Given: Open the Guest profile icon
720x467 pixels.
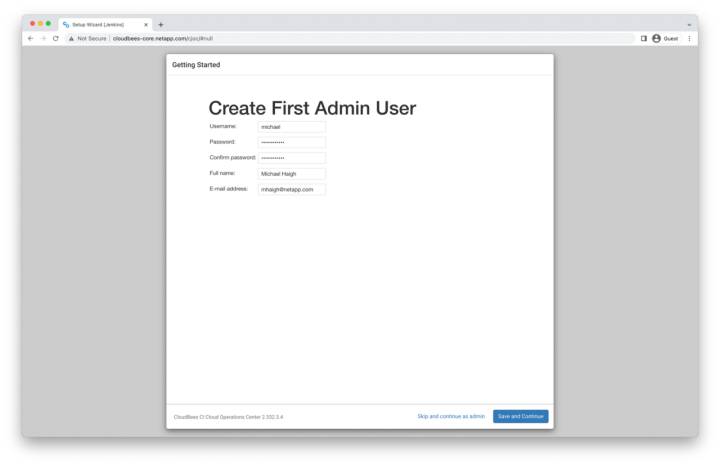Looking at the screenshot, I should tap(657, 38).
